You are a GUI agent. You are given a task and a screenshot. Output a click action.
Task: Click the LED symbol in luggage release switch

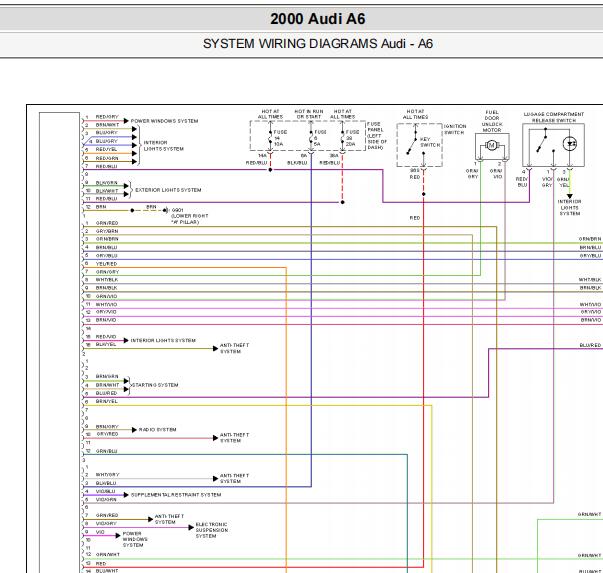click(570, 144)
